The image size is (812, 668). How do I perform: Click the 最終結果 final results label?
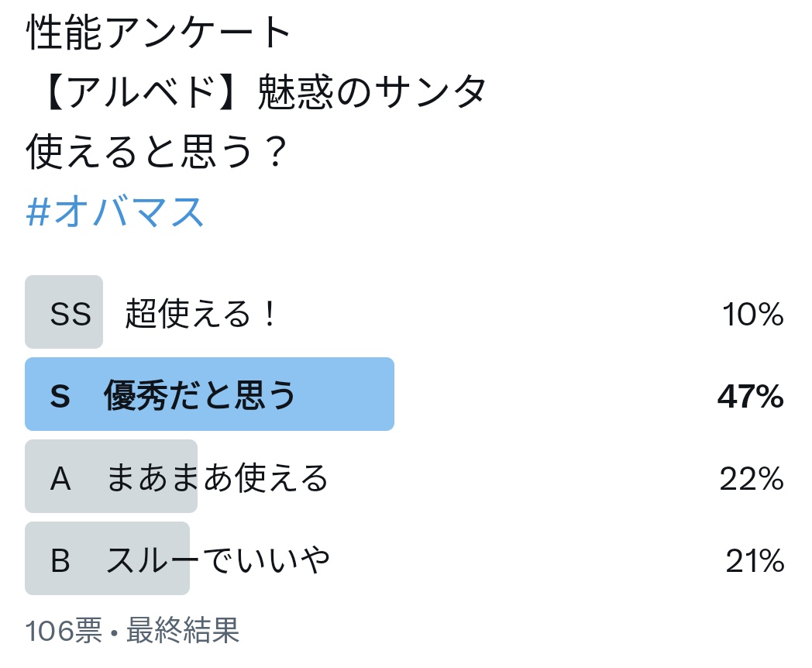(x=183, y=630)
